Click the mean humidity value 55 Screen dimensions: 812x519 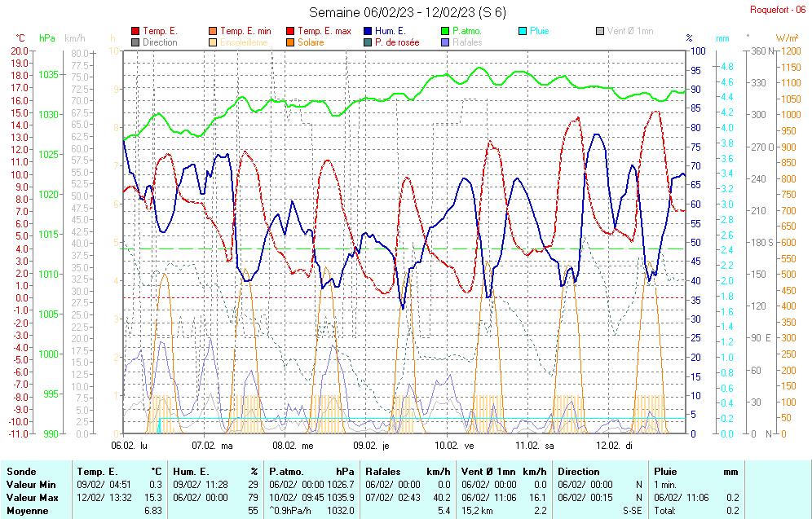point(253,510)
